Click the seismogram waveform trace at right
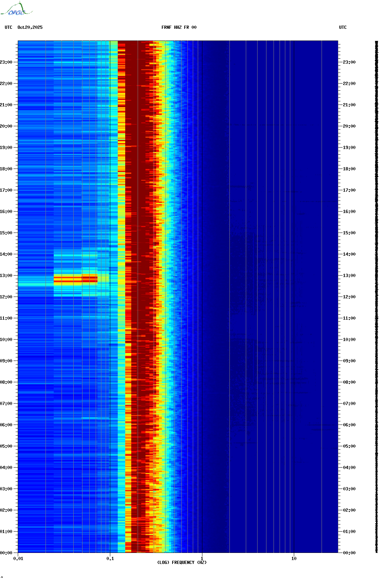 (x=376, y=297)
